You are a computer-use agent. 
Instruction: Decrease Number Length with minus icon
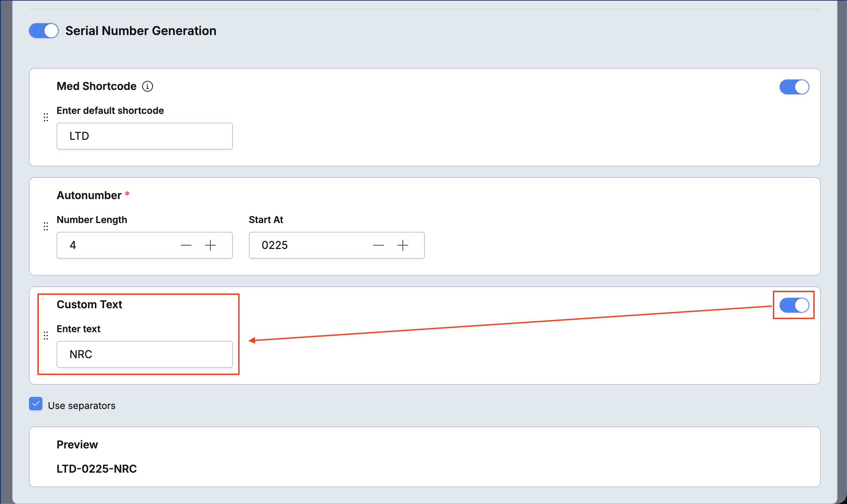click(186, 245)
